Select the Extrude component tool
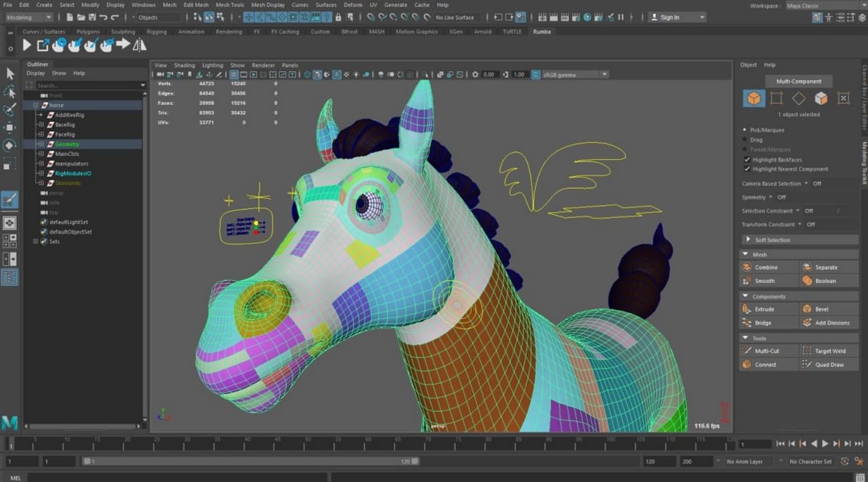 [x=768, y=308]
